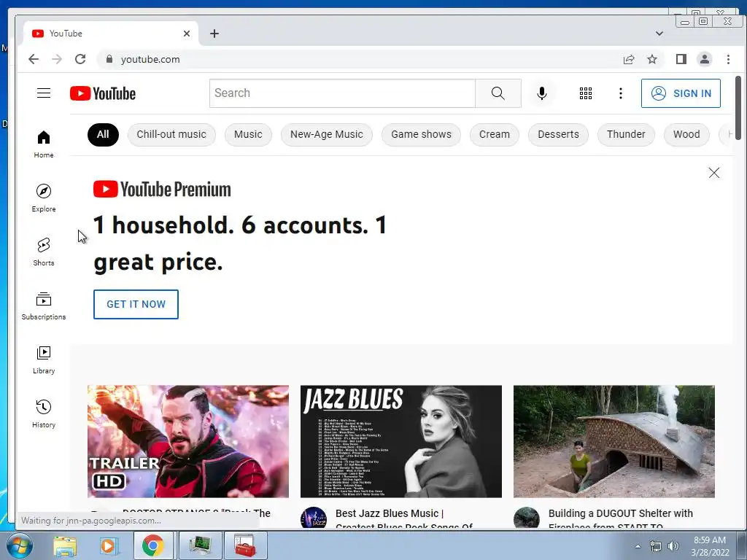Open the YouTube hamburger guide menu
The width and height of the screenshot is (747, 560).
tap(43, 93)
